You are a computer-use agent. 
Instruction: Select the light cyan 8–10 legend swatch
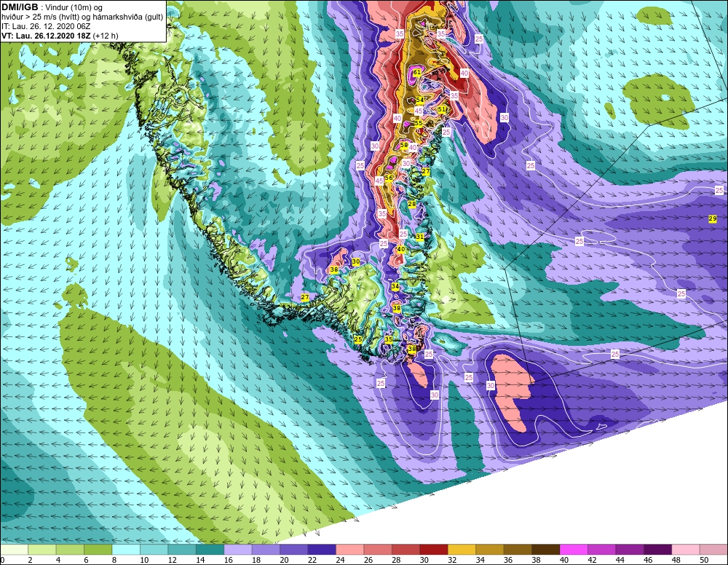tap(126, 550)
